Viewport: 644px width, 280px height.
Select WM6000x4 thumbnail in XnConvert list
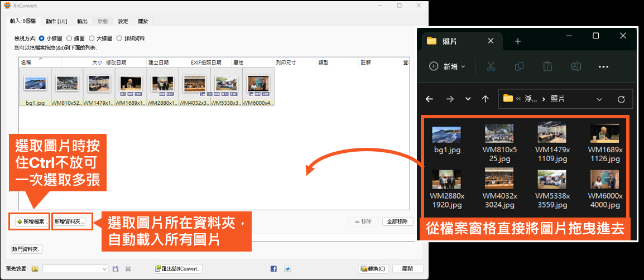click(259, 86)
